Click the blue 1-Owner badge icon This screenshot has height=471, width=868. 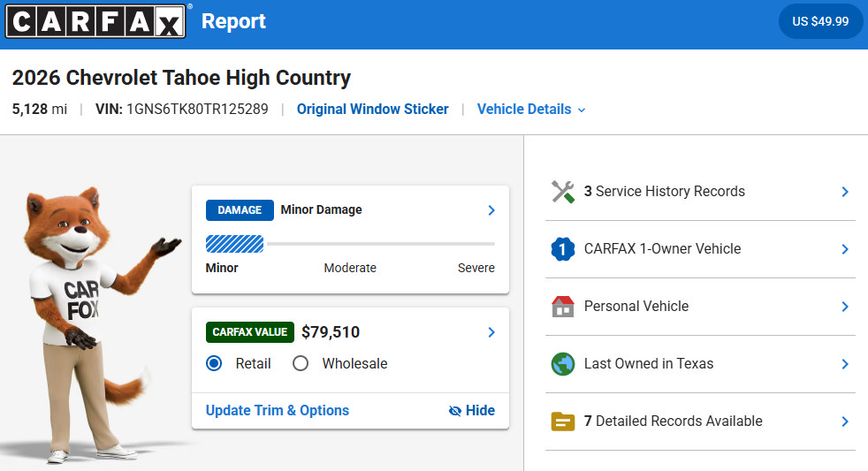point(562,249)
